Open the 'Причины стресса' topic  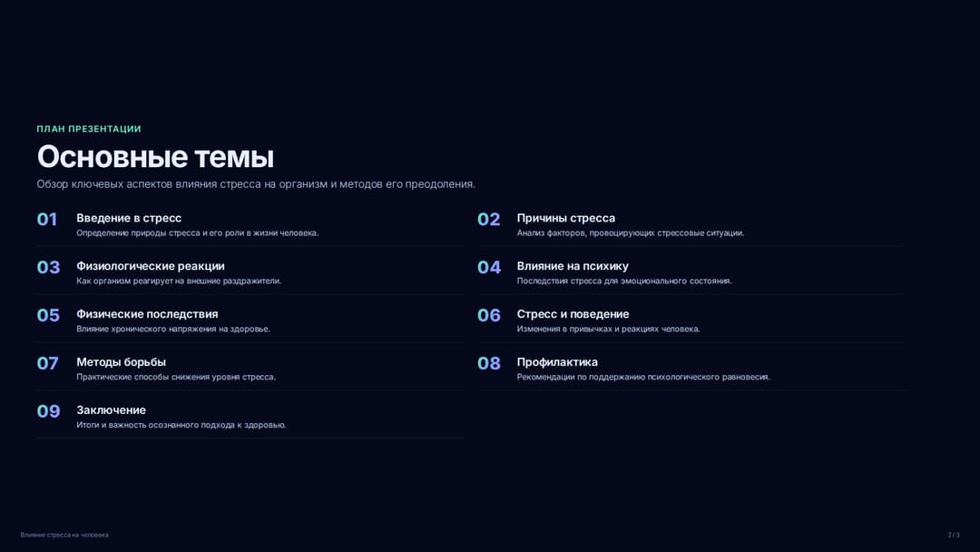point(565,218)
